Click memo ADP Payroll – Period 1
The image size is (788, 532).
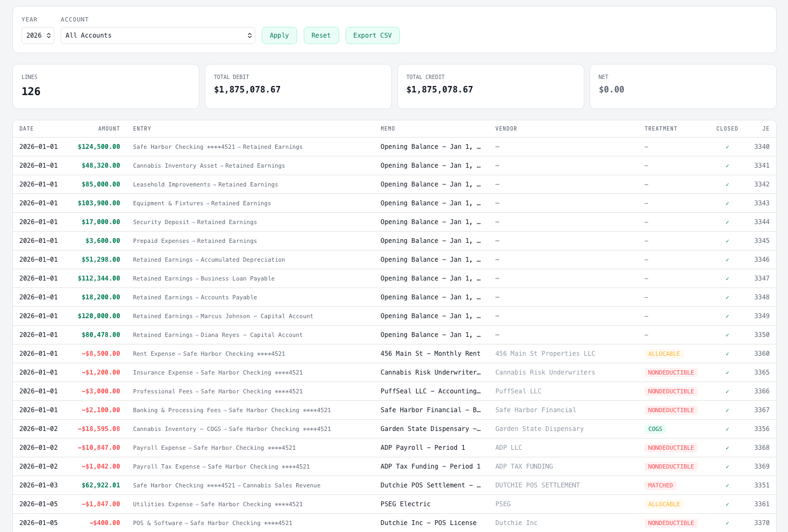(423, 448)
